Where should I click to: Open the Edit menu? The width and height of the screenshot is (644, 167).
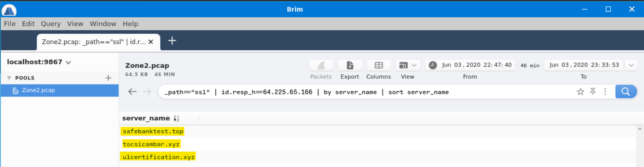(x=28, y=24)
